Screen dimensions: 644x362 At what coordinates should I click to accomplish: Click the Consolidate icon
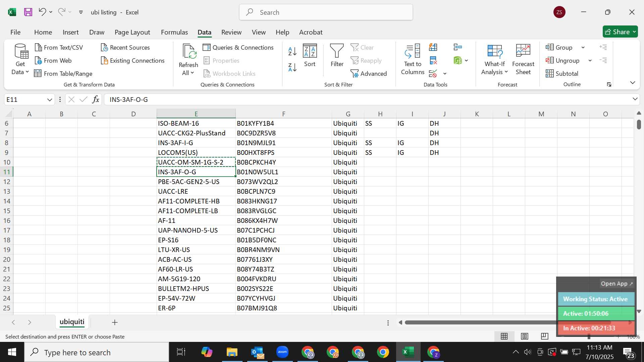tap(458, 47)
